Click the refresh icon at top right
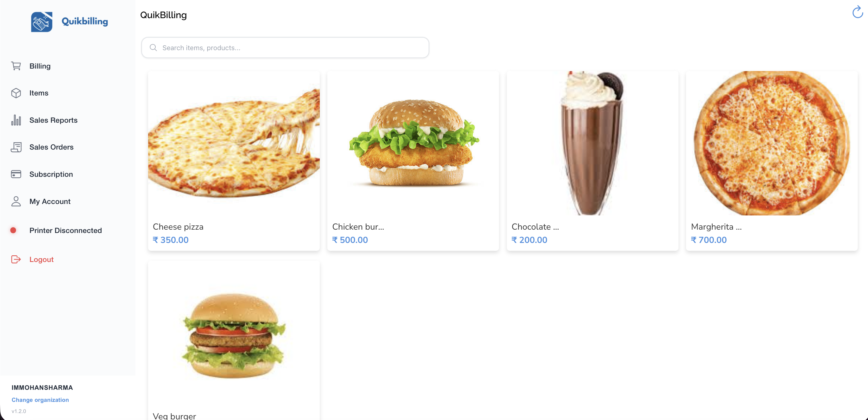868x420 pixels. [x=857, y=12]
